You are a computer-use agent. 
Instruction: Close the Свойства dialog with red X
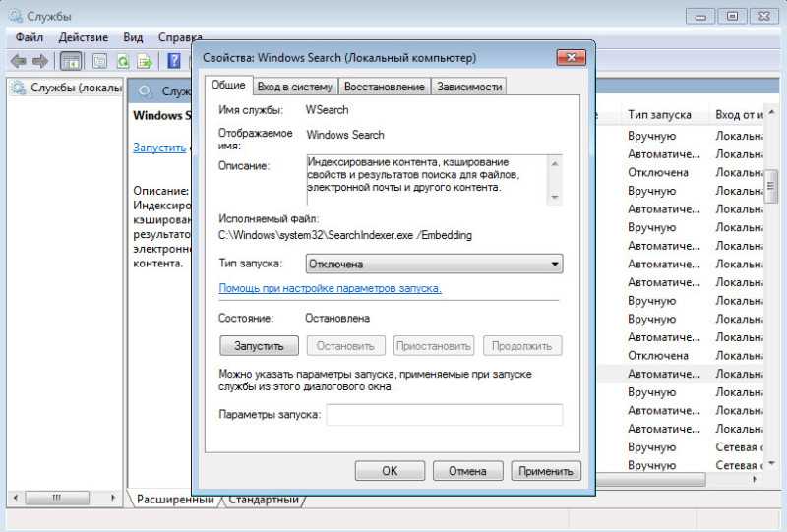click(572, 57)
